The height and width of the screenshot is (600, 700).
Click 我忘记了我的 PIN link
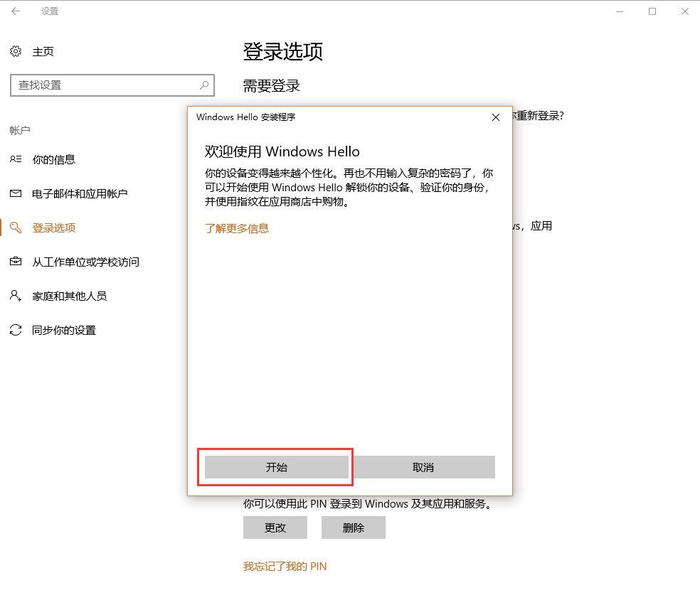pyautogui.click(x=285, y=567)
